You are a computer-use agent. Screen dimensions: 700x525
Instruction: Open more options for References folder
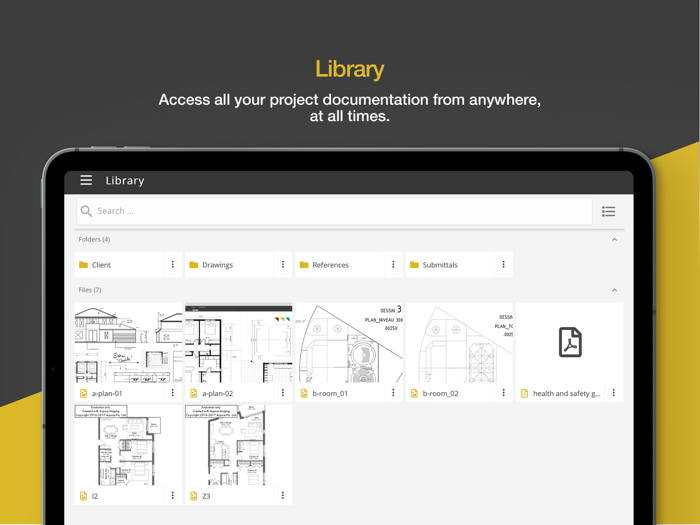(393, 264)
